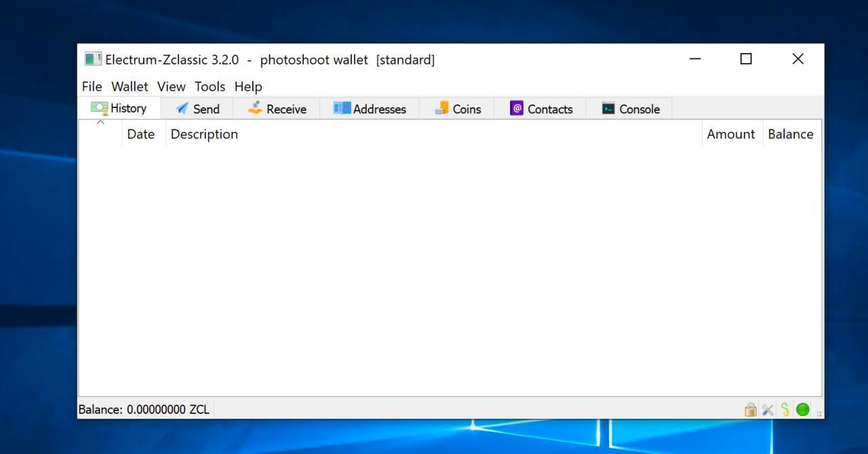Open the File menu
The width and height of the screenshot is (868, 454).
pyautogui.click(x=92, y=87)
